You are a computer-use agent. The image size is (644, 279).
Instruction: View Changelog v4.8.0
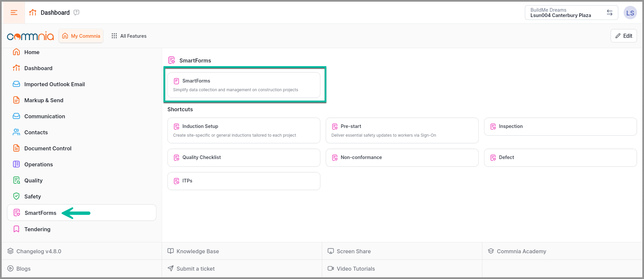pos(39,251)
